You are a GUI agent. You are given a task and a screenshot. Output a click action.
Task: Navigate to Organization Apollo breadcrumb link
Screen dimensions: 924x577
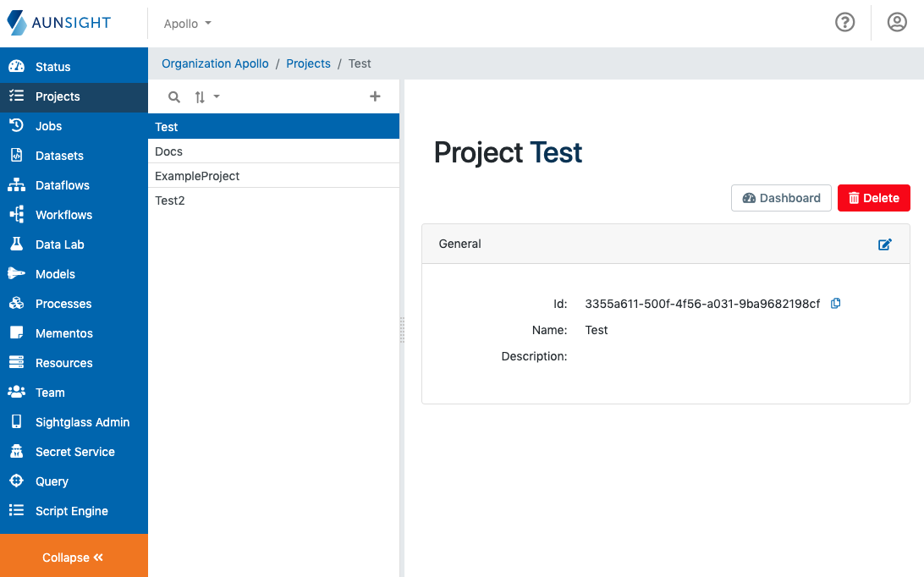click(x=215, y=63)
